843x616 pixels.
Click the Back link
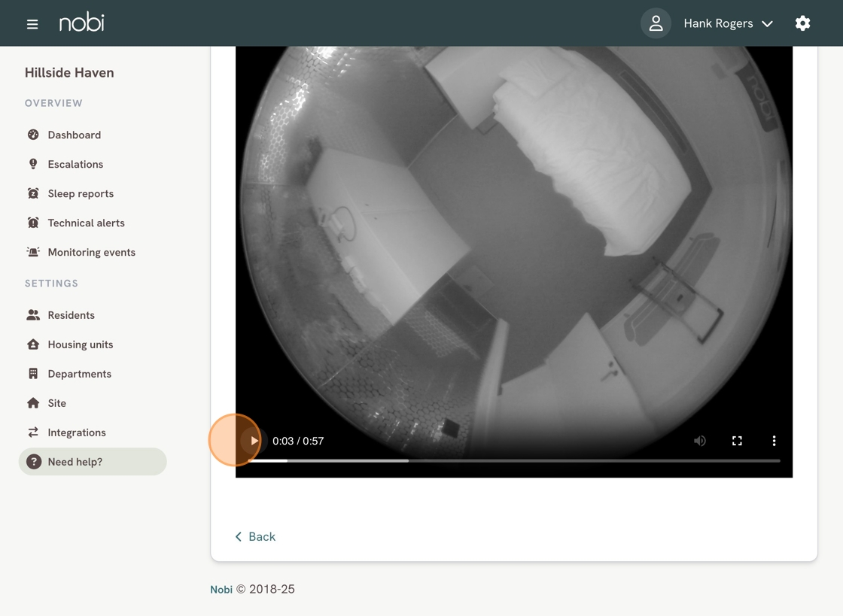(x=255, y=536)
